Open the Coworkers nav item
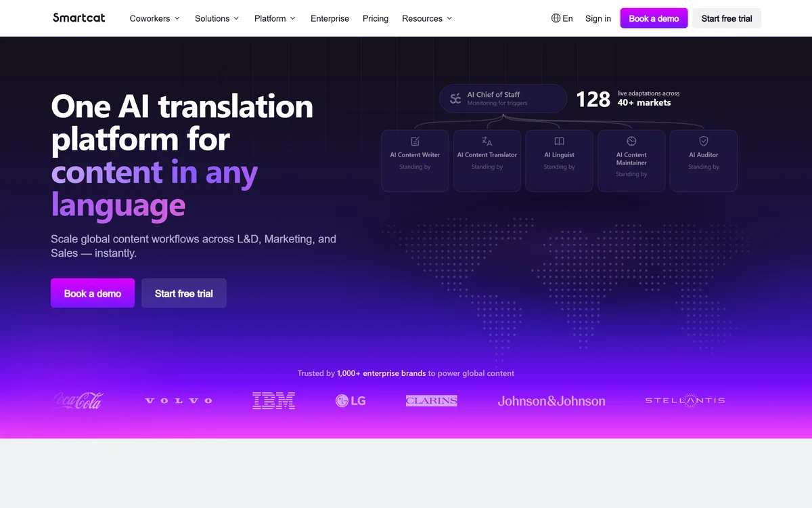Screen dimensions: 812x508 tap(155, 18)
